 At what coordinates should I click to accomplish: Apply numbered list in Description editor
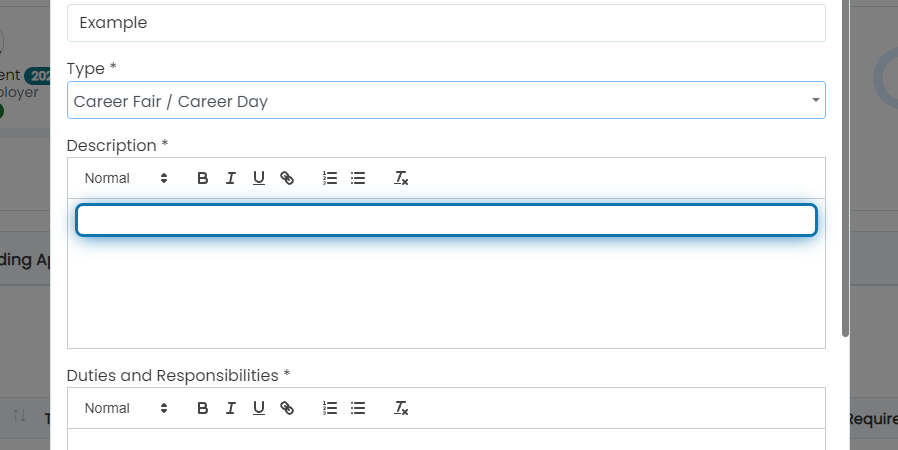[x=330, y=178]
